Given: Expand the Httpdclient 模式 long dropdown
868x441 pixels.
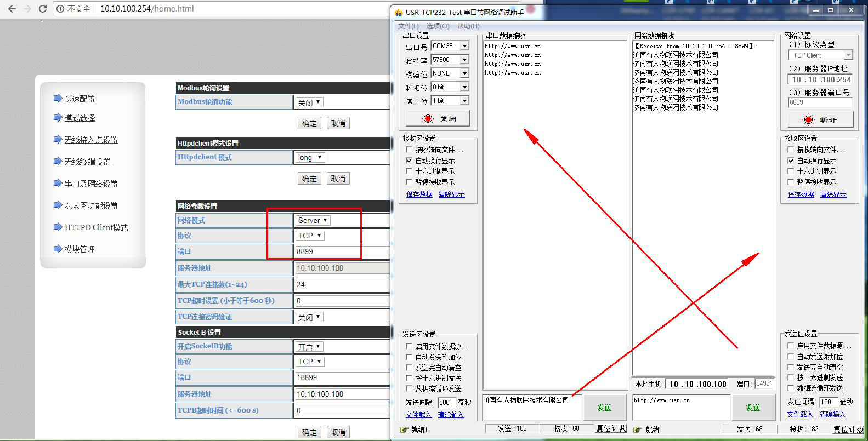Looking at the screenshot, I should click(310, 158).
